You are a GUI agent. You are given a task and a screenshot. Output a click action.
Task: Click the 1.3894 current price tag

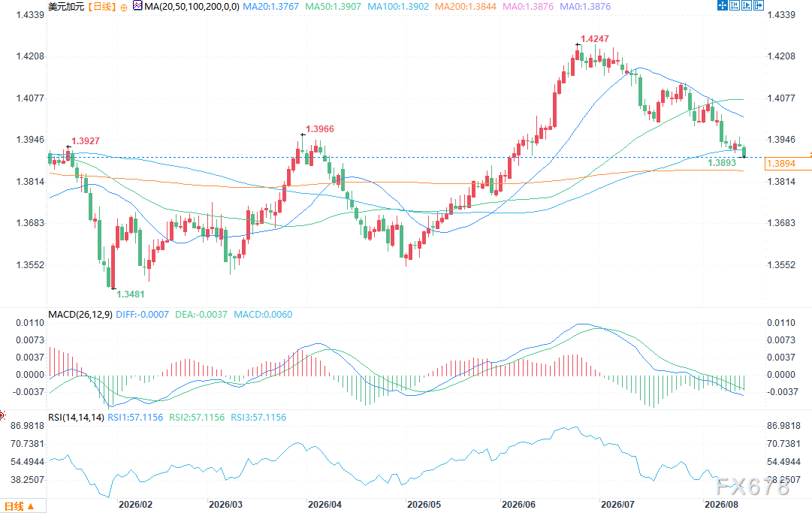(x=780, y=164)
